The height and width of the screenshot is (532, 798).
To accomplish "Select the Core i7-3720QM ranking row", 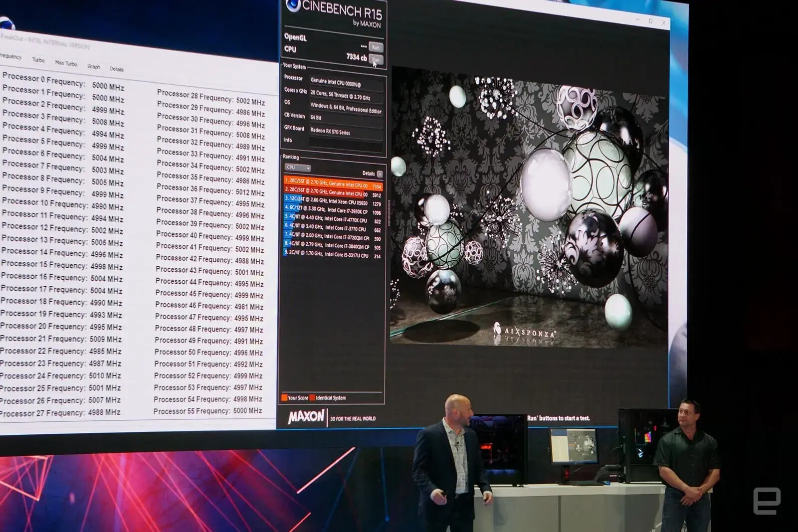I will pos(333,237).
